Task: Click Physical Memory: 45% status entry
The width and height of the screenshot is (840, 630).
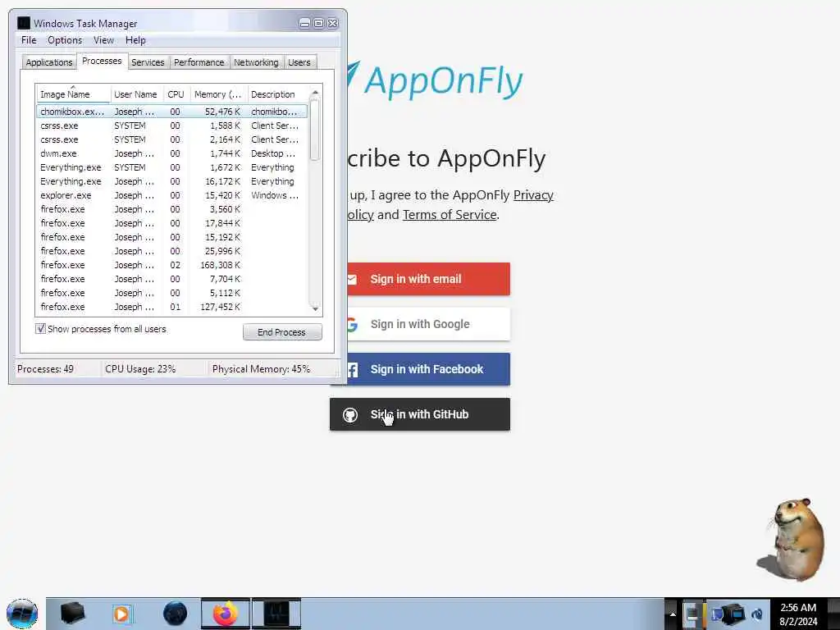Action: click(261, 369)
